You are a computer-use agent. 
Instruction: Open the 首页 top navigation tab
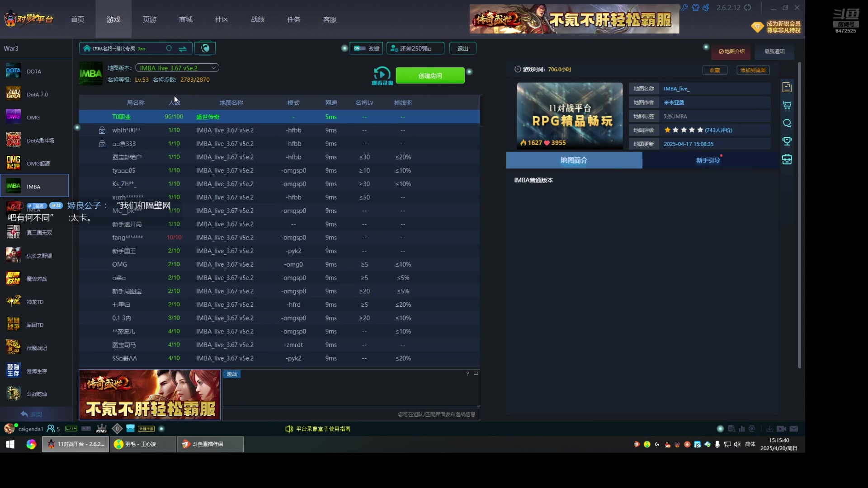(77, 19)
